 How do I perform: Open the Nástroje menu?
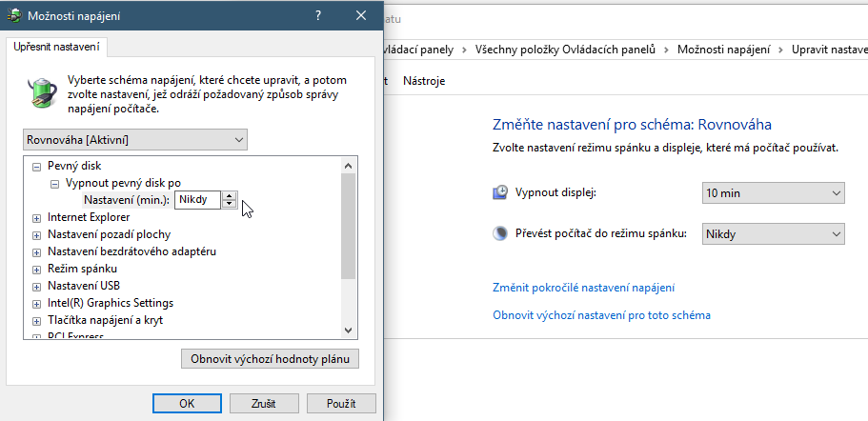(424, 81)
